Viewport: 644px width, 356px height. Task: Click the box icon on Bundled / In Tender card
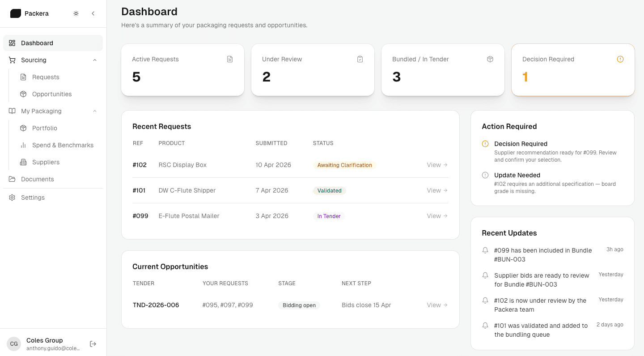pos(490,59)
